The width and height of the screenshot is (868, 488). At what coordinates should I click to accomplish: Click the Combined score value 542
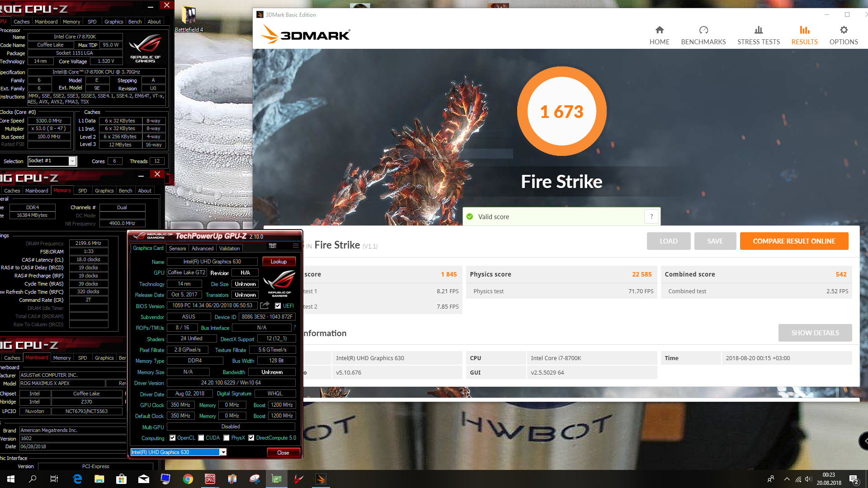841,274
